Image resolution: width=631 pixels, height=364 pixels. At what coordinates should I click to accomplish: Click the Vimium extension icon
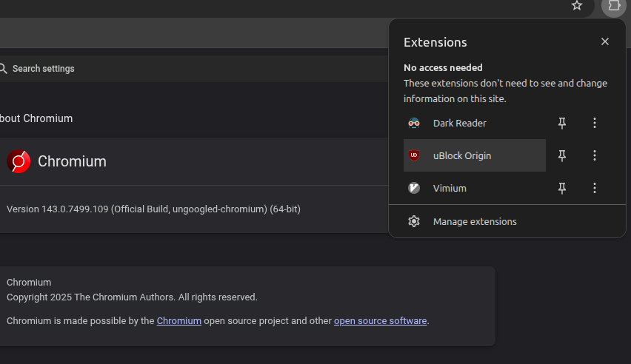click(414, 188)
